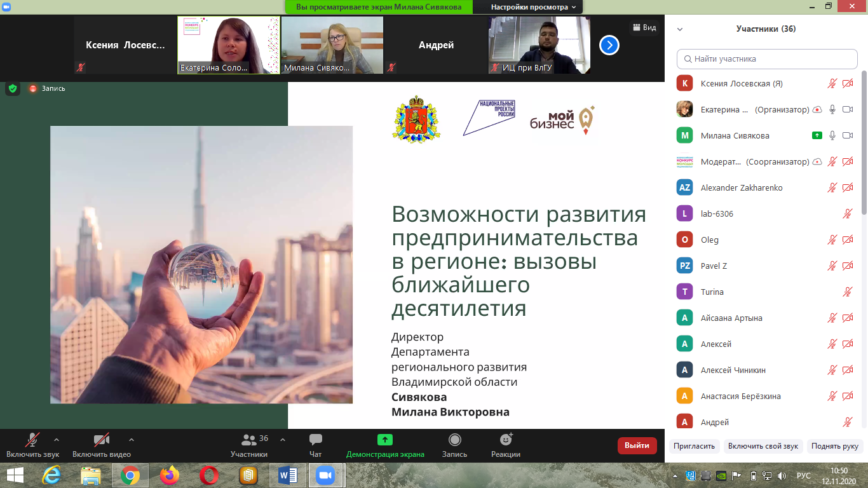Click РУС language indicator in tray
This screenshot has width=868, height=488.
tap(804, 475)
